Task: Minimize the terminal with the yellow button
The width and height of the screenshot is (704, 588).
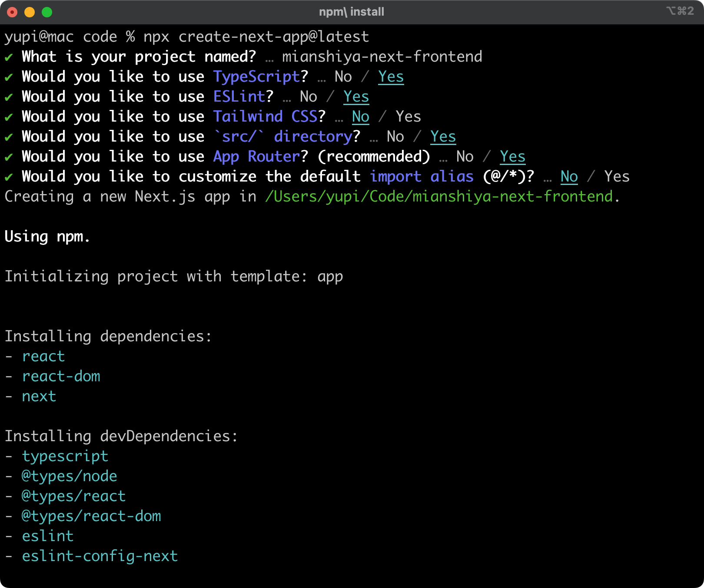Action: point(30,12)
